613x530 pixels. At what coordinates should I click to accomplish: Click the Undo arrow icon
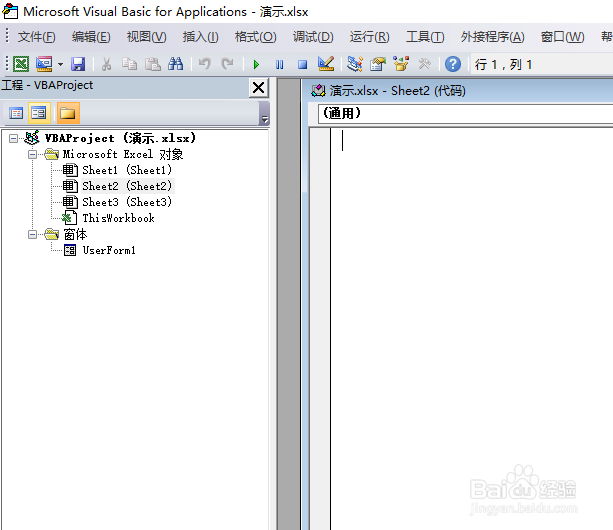(x=204, y=64)
